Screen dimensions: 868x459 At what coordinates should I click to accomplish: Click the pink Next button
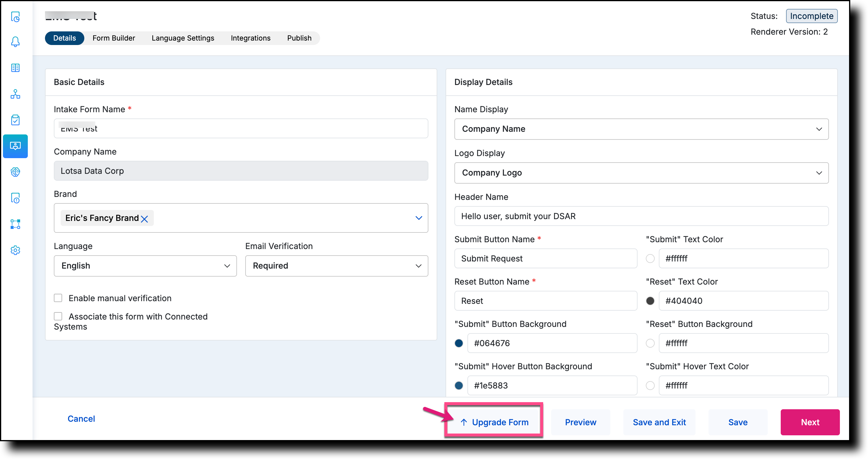click(810, 422)
